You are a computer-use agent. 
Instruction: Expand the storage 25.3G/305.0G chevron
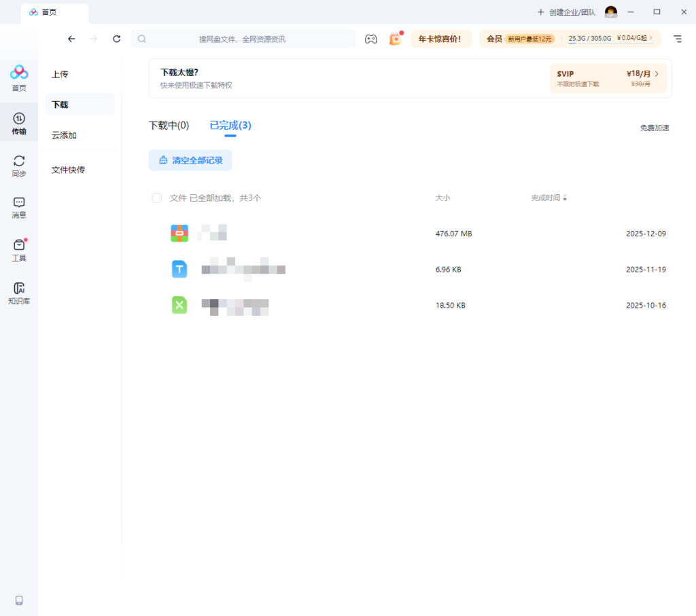651,38
